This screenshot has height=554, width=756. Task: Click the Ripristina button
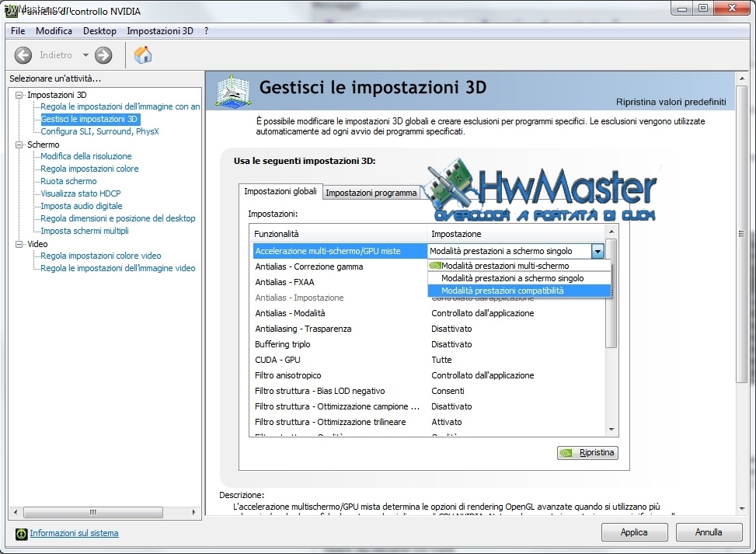tap(587, 453)
